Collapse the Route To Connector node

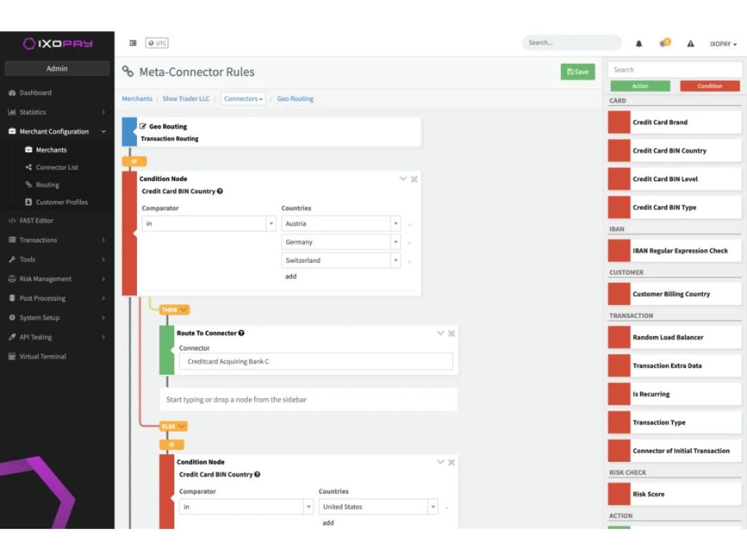[440, 333]
